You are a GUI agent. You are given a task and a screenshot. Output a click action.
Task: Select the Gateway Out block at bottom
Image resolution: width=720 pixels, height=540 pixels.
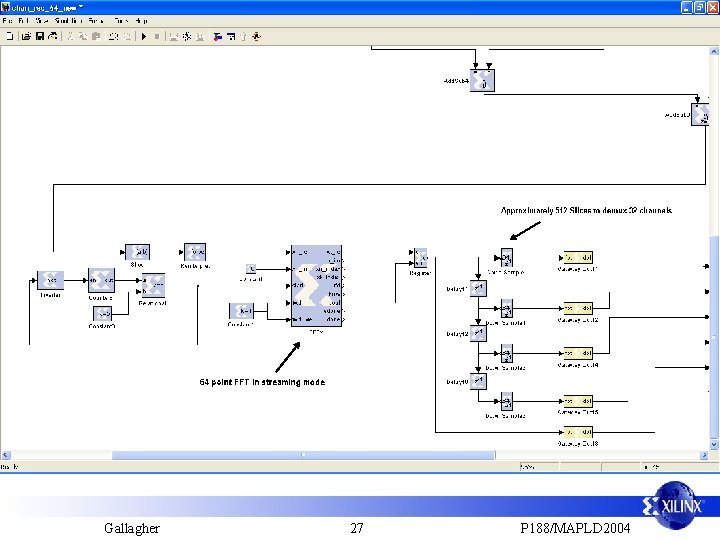[578, 432]
